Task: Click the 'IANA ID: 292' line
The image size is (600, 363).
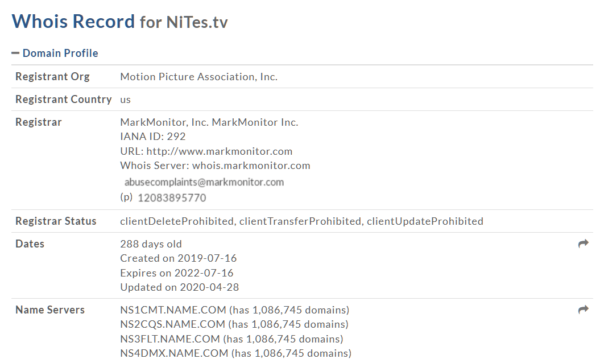Action: [153, 137]
